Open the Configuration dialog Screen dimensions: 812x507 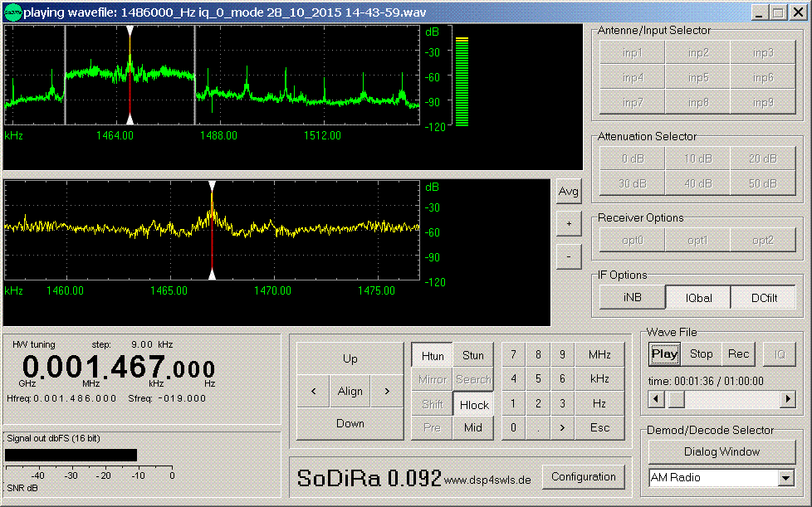[x=583, y=476]
